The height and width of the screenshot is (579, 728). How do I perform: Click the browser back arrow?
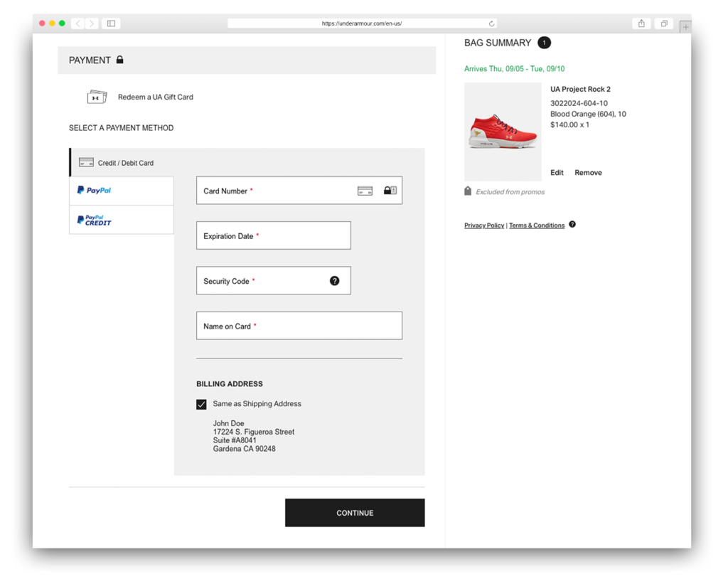click(x=78, y=23)
